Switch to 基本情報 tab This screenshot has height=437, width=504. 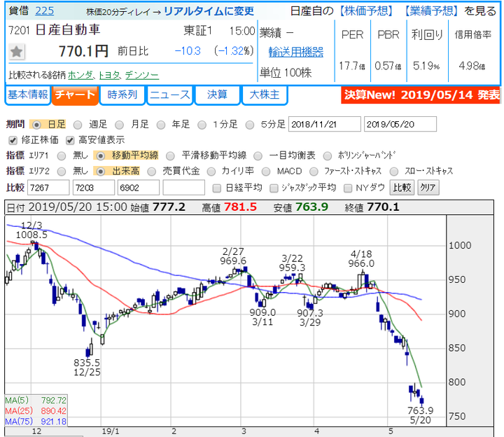[28, 95]
